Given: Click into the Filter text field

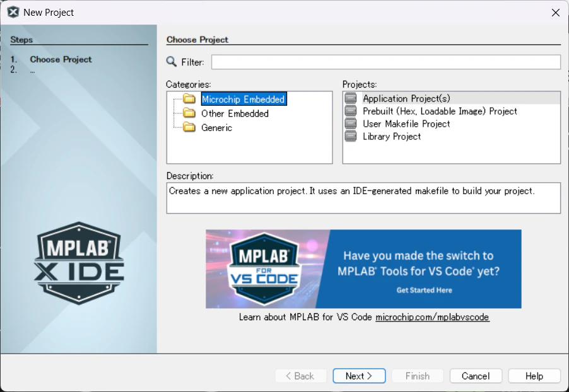Looking at the screenshot, I should 385,62.
